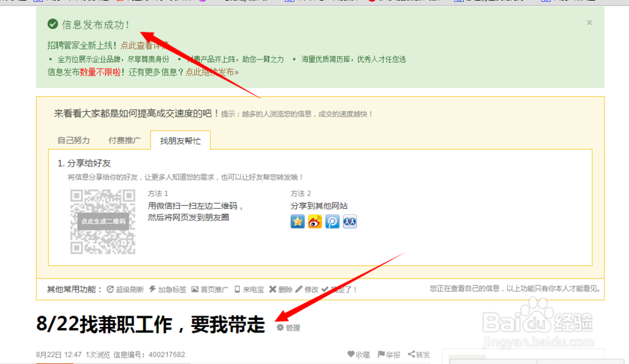This screenshot has height=364, width=629.
Task: Favorite the post via 收藏 heart
Action: pos(351,354)
